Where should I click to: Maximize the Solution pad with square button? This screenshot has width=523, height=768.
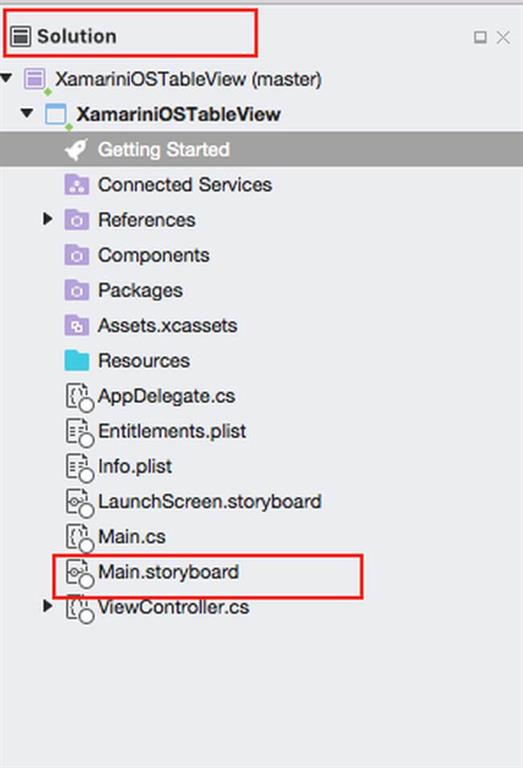[x=480, y=37]
